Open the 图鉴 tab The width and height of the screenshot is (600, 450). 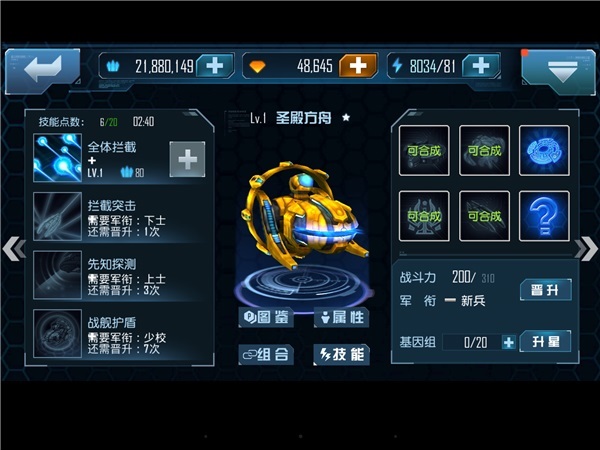266,317
